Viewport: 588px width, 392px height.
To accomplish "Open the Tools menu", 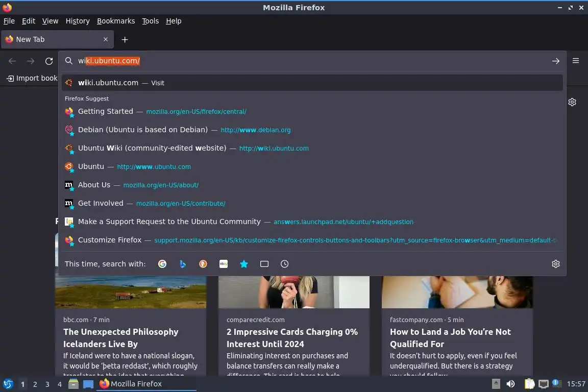I will pyautogui.click(x=151, y=21).
